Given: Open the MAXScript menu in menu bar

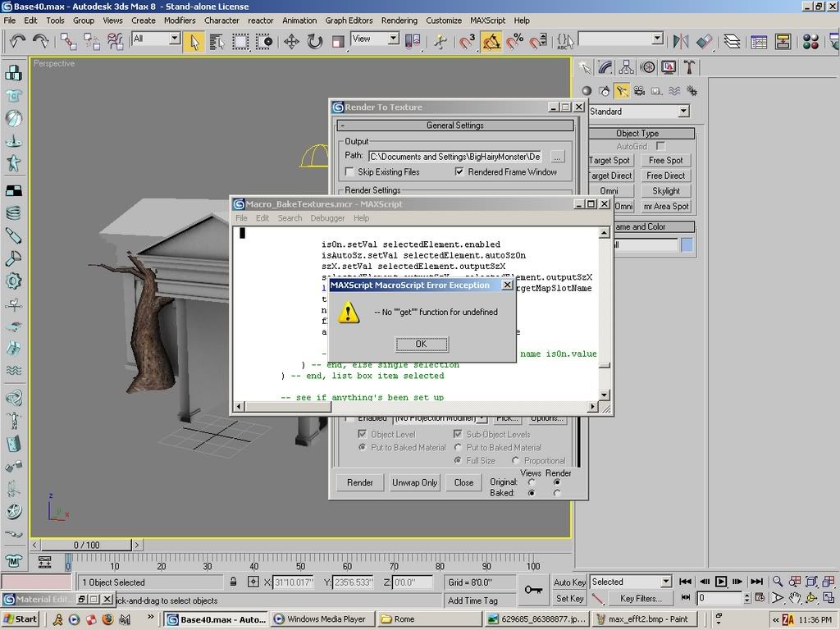Looking at the screenshot, I should coord(487,21).
